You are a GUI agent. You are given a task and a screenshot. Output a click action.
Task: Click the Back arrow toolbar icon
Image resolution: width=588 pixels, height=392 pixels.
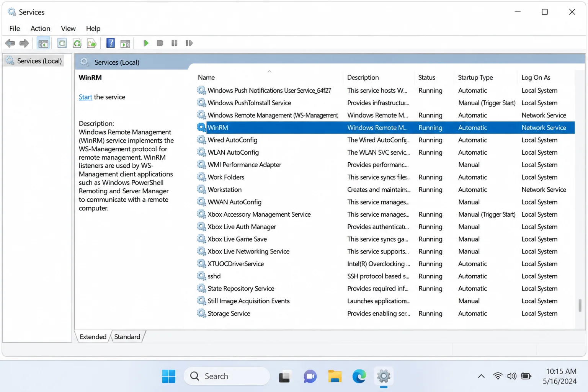pyautogui.click(x=10, y=43)
